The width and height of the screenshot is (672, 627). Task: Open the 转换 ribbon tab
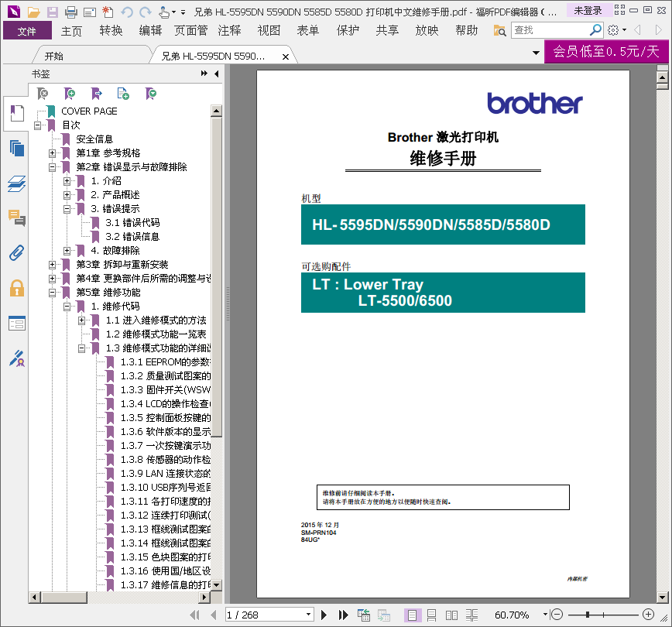tap(111, 30)
